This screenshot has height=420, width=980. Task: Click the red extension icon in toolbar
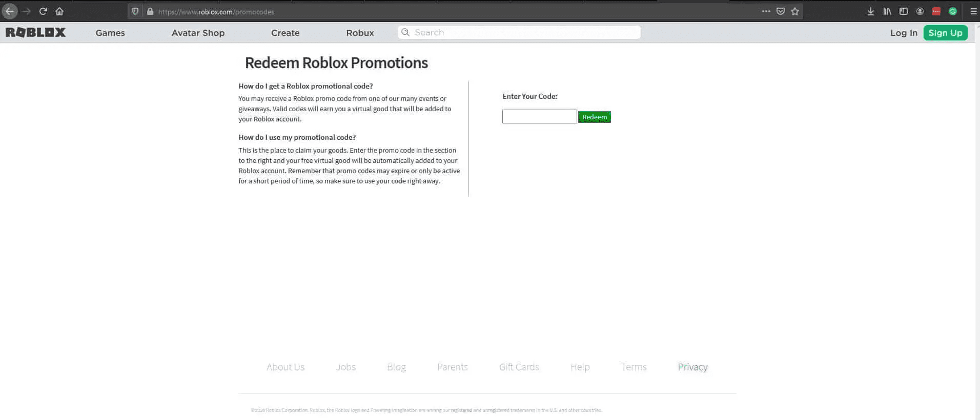(936, 11)
